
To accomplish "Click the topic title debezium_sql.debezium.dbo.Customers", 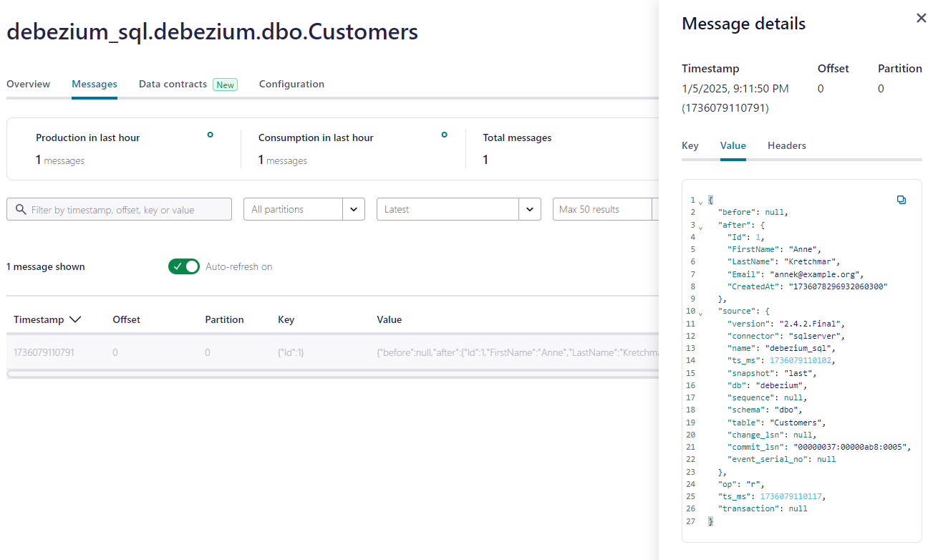I will 212,32.
